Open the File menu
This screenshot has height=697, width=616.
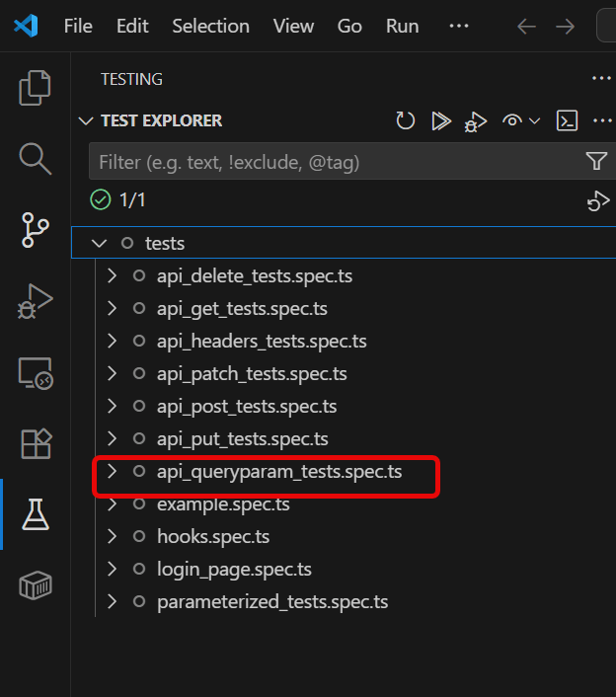78,26
